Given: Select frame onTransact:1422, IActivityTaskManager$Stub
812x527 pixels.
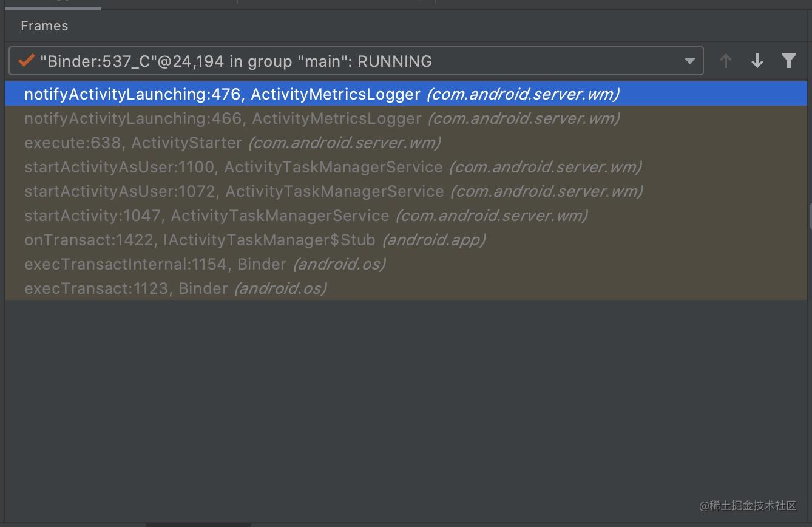Looking at the screenshot, I should click(406, 240).
